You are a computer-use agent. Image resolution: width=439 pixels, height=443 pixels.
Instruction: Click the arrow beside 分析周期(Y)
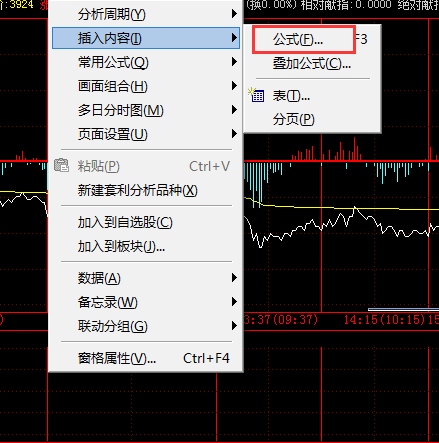(234, 14)
